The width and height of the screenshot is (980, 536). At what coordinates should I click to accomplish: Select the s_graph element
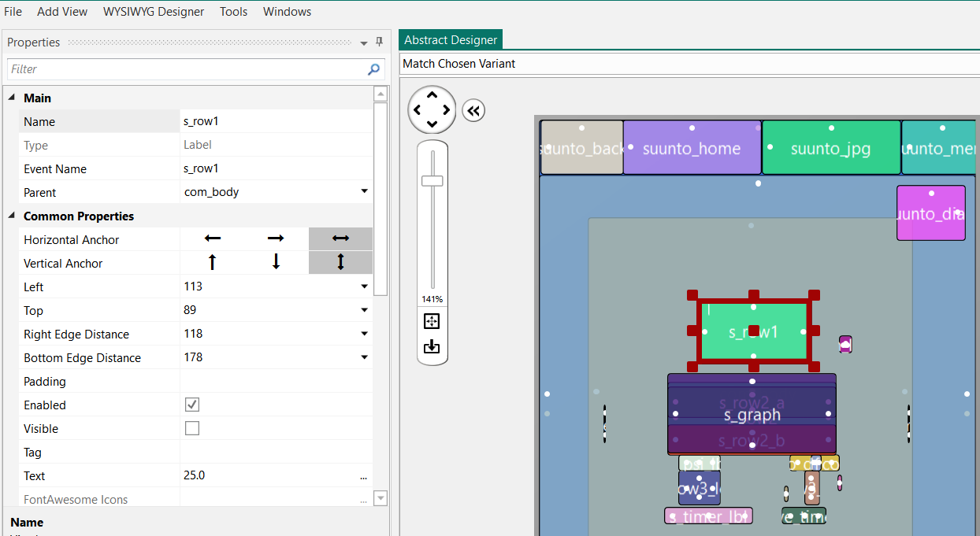[x=752, y=415]
